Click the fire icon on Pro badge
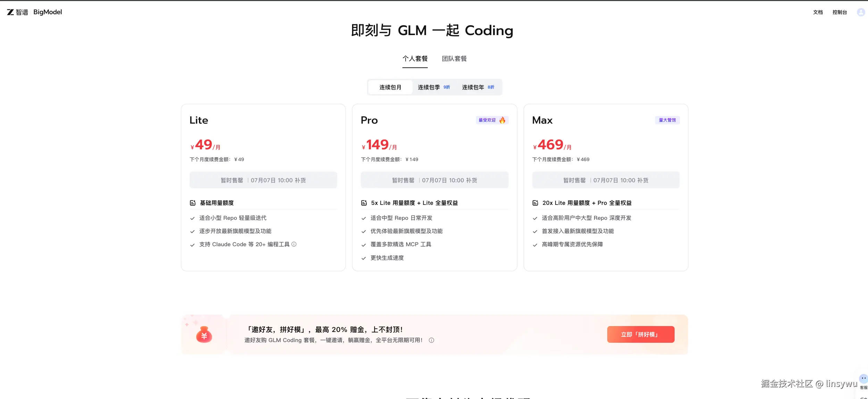 tap(502, 120)
